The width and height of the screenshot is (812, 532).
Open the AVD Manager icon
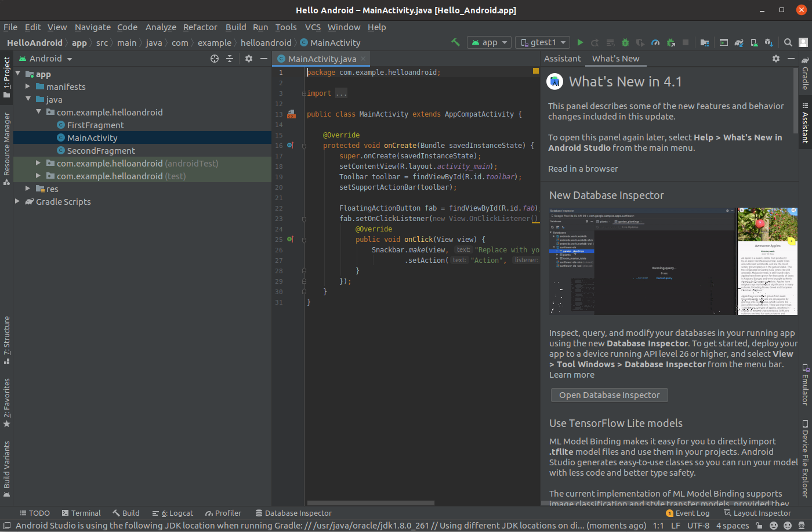(754, 42)
